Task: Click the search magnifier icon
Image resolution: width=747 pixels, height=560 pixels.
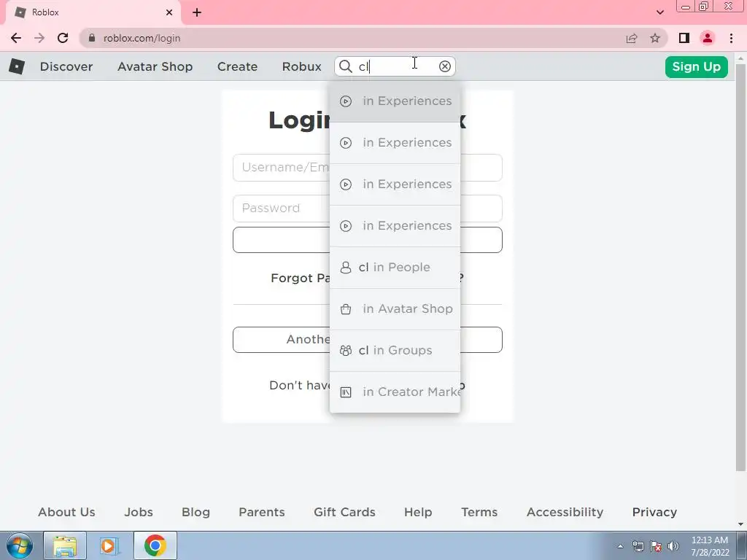Action: (345, 66)
